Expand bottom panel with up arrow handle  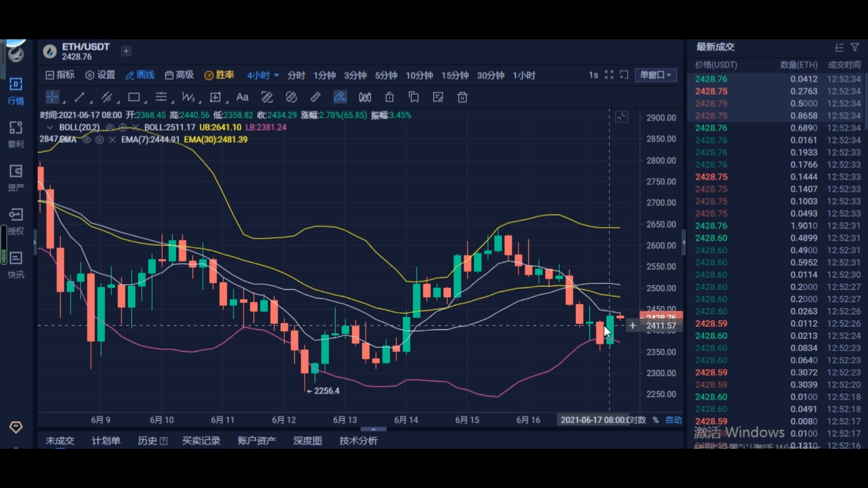[x=373, y=428]
